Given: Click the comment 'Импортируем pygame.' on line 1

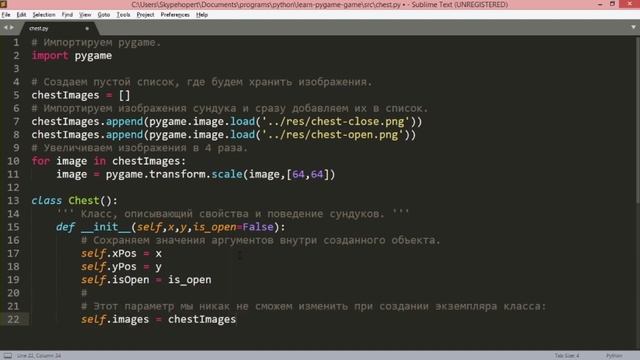Looking at the screenshot, I should pyautogui.click(x=102, y=42).
